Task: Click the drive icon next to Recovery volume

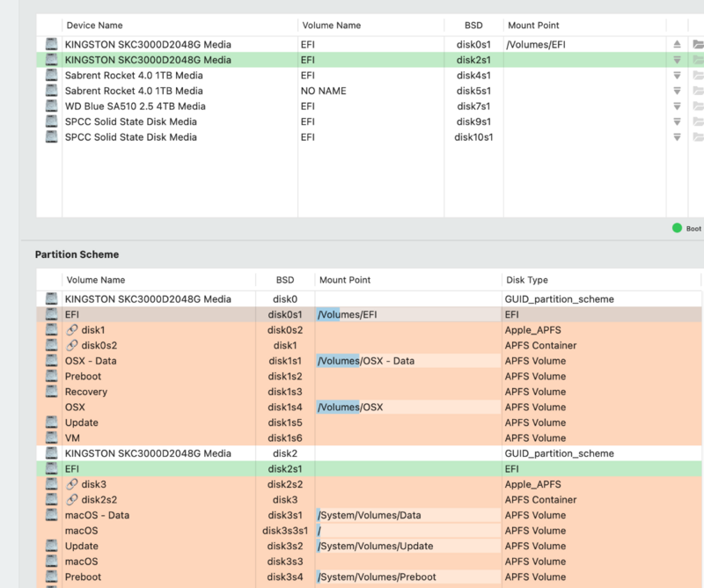Action: tap(51, 392)
